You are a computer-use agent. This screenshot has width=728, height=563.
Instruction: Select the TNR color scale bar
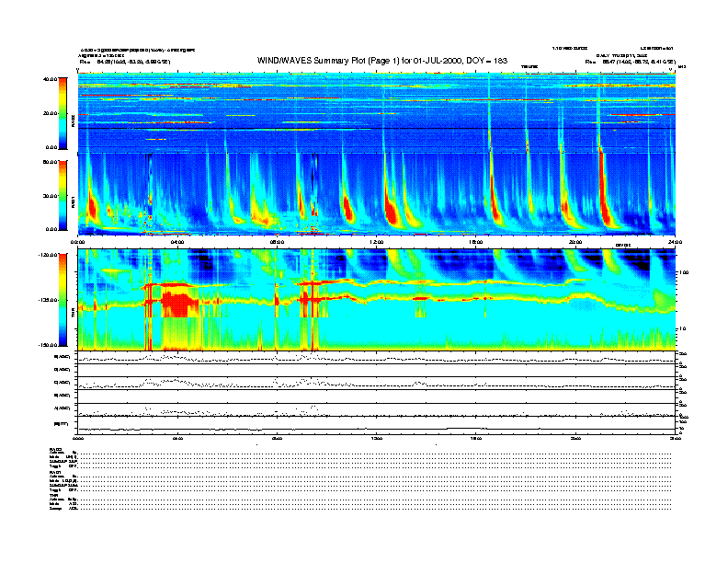[x=63, y=300]
